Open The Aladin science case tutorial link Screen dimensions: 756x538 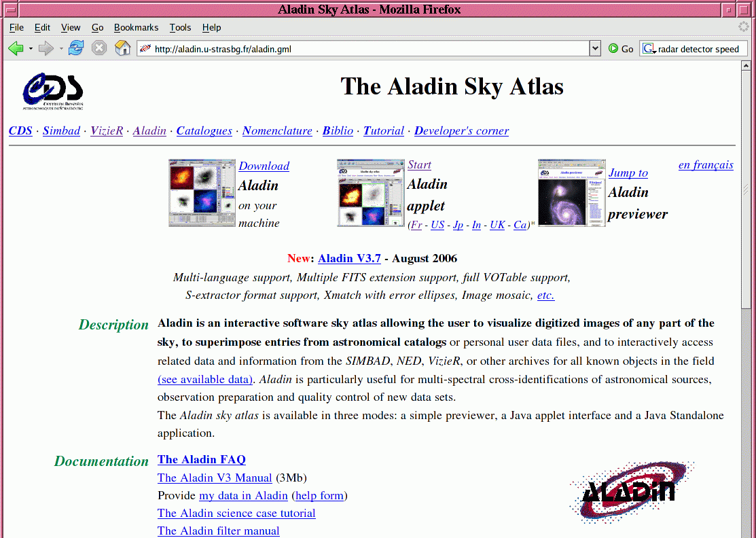236,514
